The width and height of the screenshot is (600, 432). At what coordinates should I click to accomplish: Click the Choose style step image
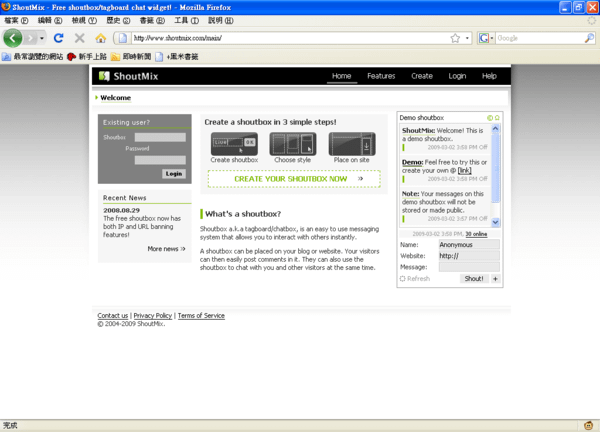tap(293, 143)
